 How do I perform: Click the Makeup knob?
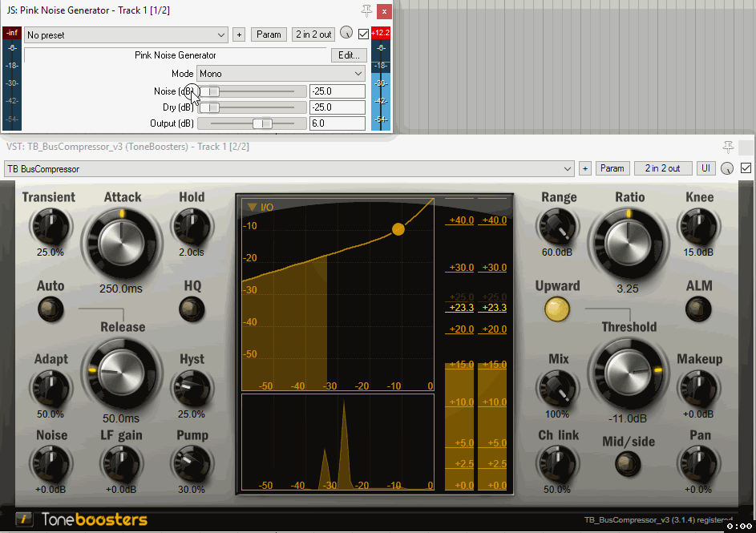[698, 389]
